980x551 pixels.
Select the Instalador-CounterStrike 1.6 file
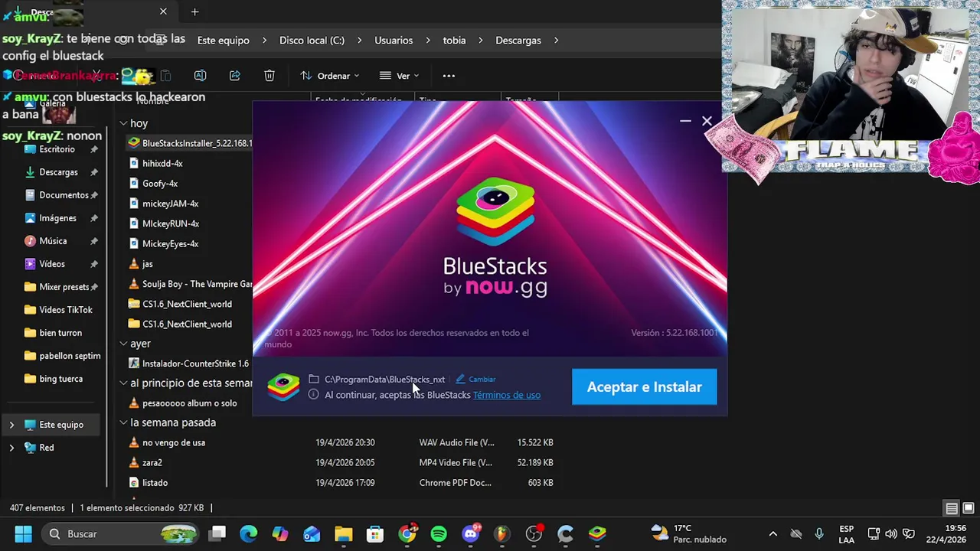tap(195, 364)
